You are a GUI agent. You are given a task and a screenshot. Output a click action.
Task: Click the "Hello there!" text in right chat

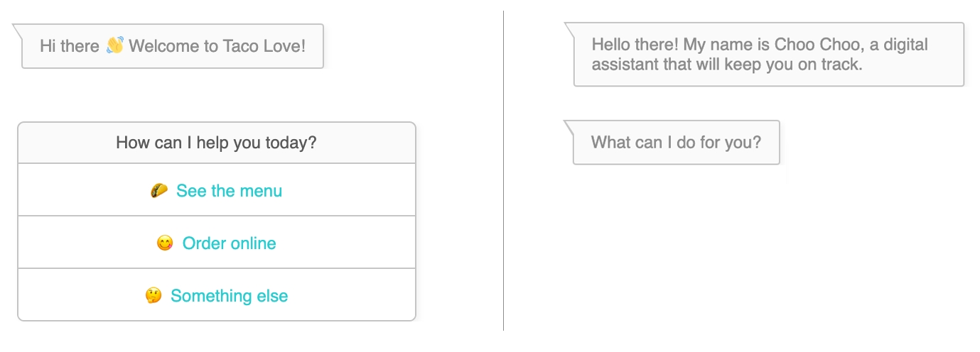[x=635, y=45]
